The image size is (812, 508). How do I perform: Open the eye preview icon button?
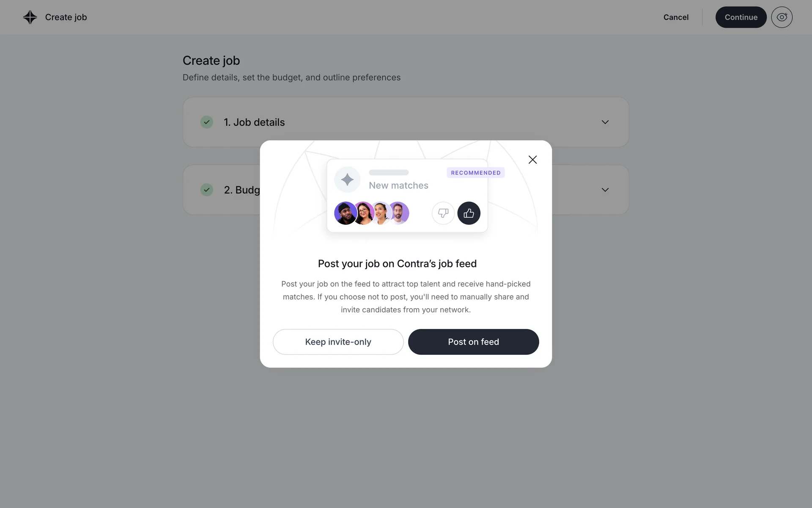[x=782, y=17]
